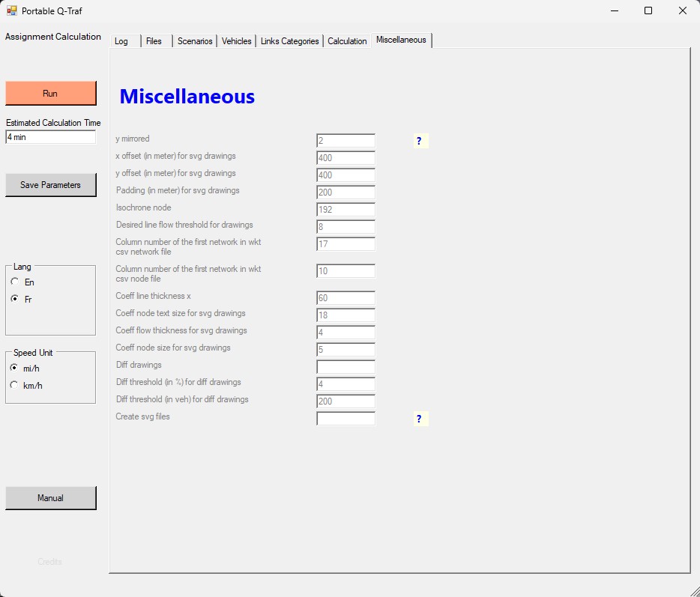Click the help icon beside Create svg files
The width and height of the screenshot is (700, 597).
(419, 419)
